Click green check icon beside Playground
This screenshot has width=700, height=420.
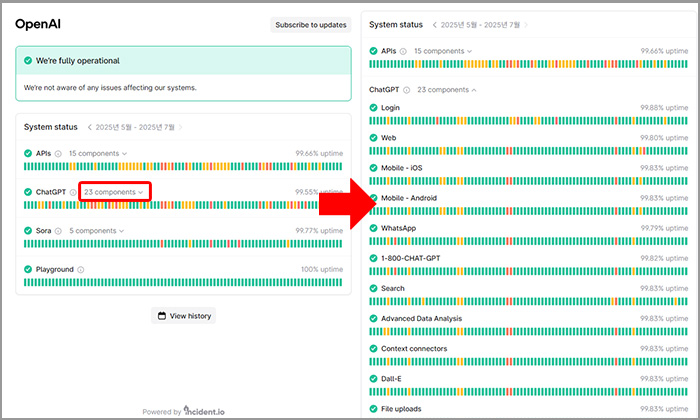click(28, 269)
